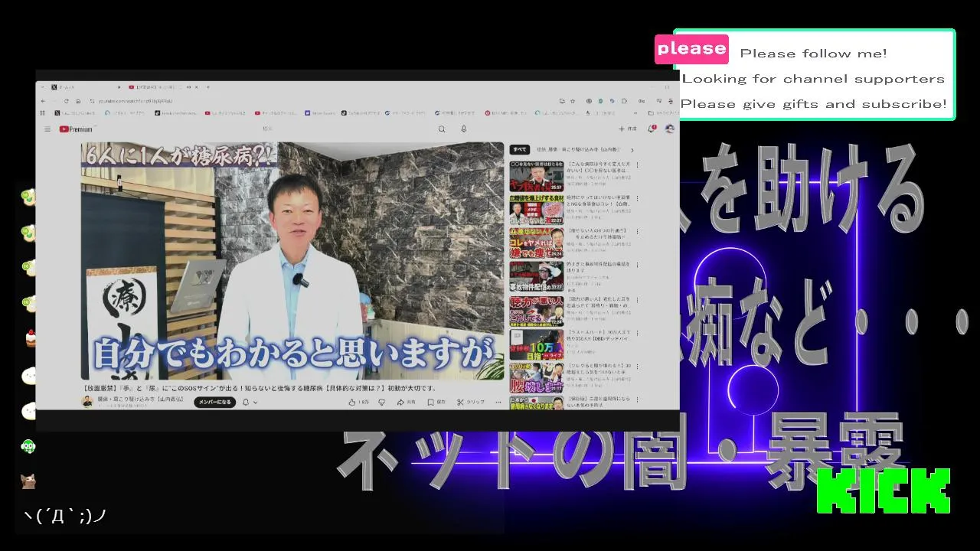The image size is (980, 551).
Task: Click the green KICK logo
Action: [x=884, y=491]
